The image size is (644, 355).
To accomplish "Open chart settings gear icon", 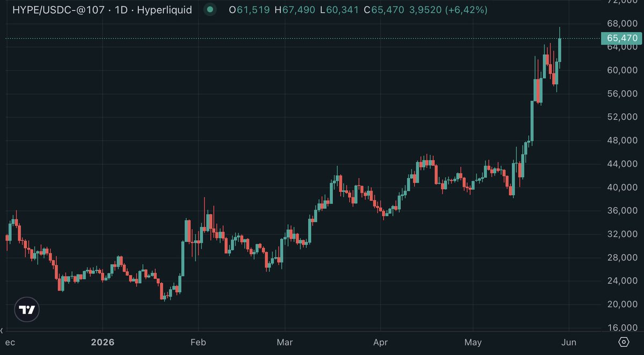I will click(624, 342).
